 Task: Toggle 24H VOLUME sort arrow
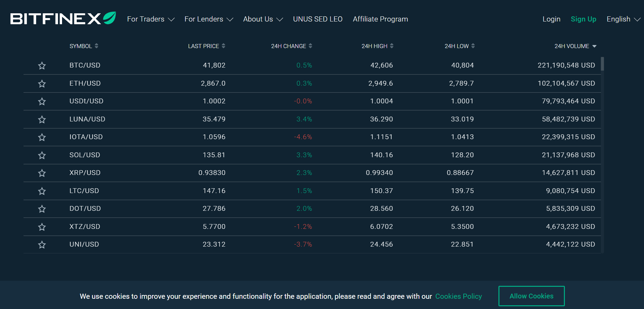point(594,46)
